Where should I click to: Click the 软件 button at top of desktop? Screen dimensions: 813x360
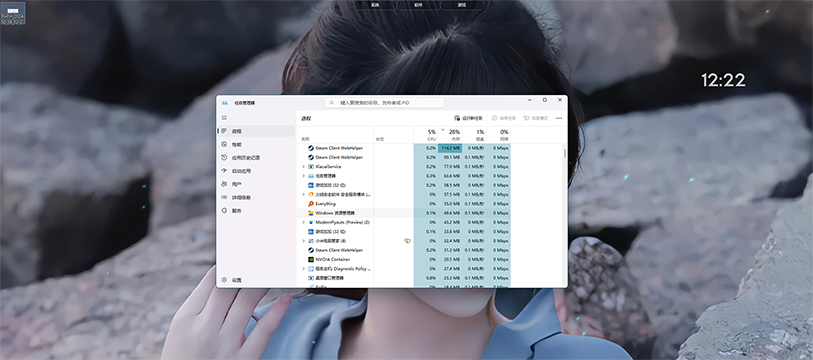click(418, 5)
